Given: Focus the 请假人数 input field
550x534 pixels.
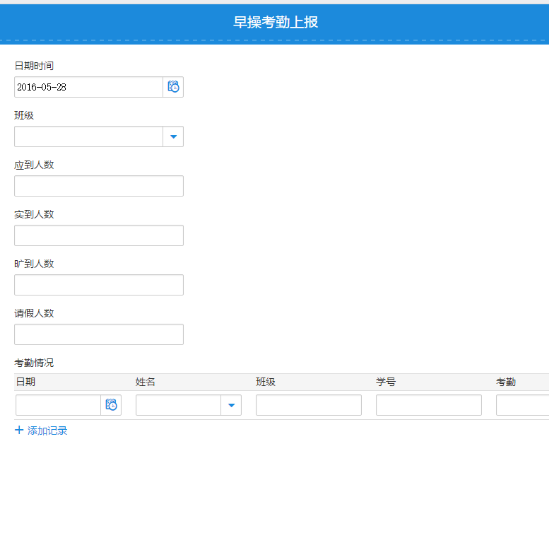Looking at the screenshot, I should 99,334.
